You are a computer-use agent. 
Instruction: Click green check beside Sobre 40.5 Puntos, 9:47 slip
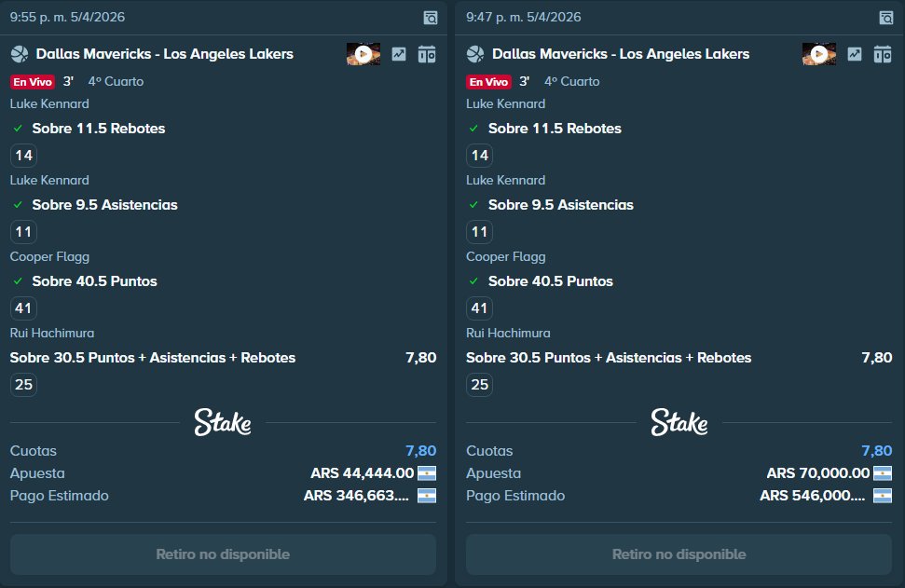[473, 281]
